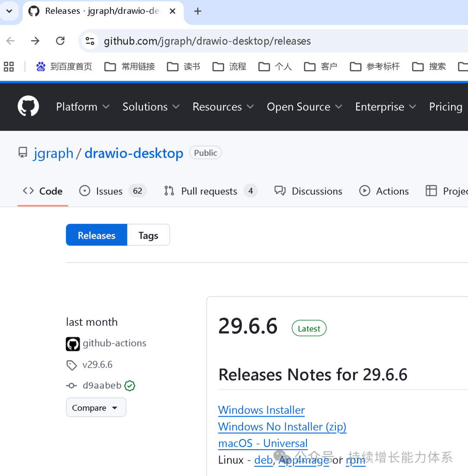468x476 pixels.
Task: Download the Windows Installer link
Action: click(x=261, y=410)
